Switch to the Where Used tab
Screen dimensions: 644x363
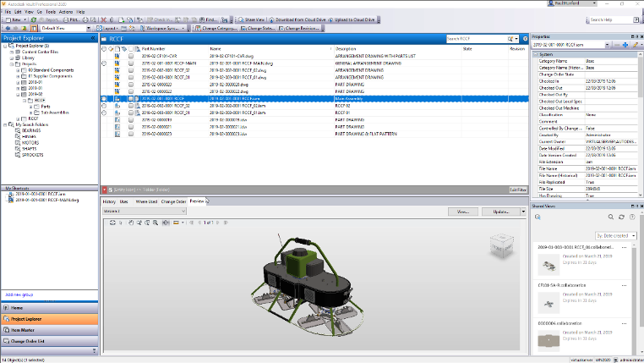(146, 202)
